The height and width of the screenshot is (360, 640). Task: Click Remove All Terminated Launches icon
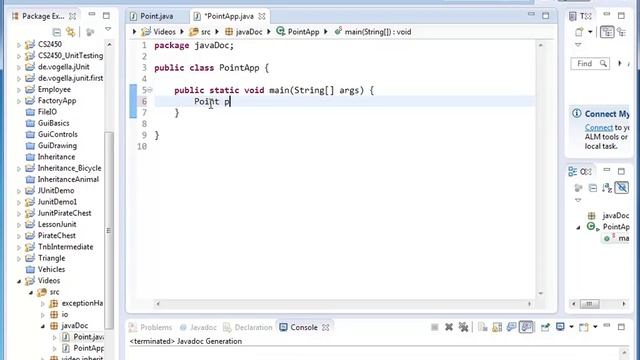pyautogui.click(x=463, y=327)
